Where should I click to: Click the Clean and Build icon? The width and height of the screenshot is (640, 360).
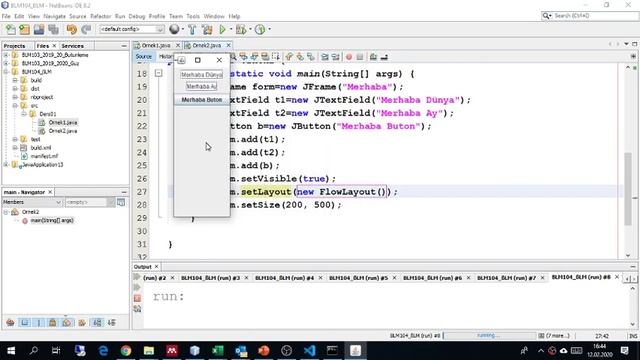coord(207,29)
